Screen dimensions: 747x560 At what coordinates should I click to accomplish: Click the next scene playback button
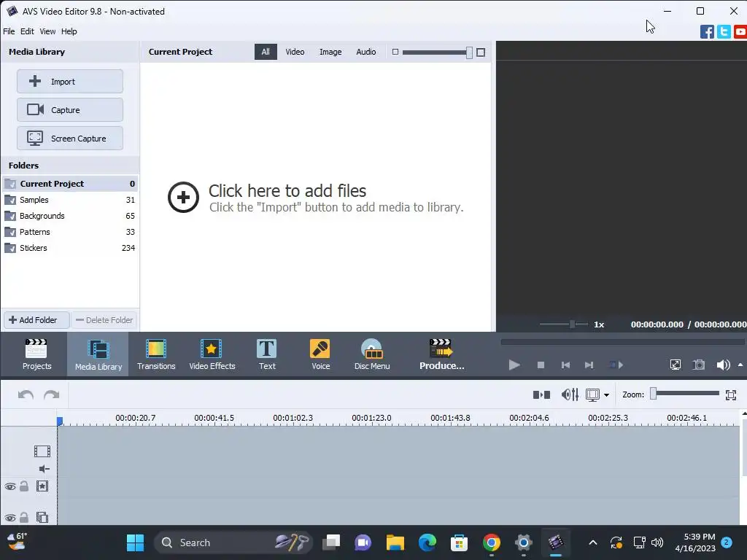pyautogui.click(x=616, y=365)
